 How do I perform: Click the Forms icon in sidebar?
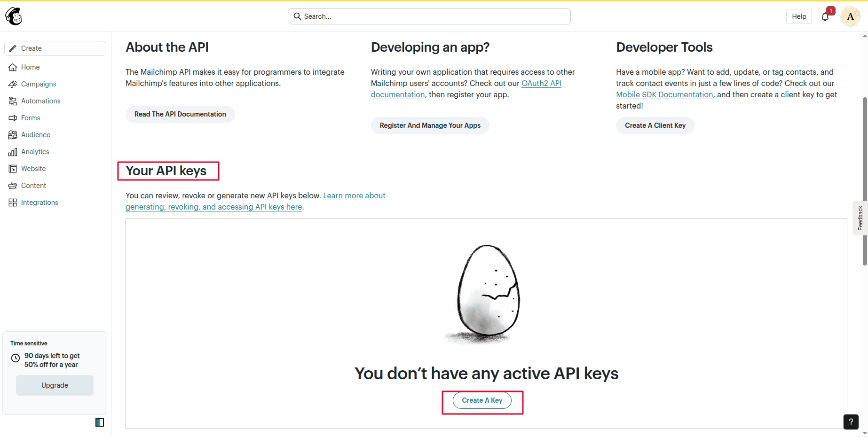(13, 118)
